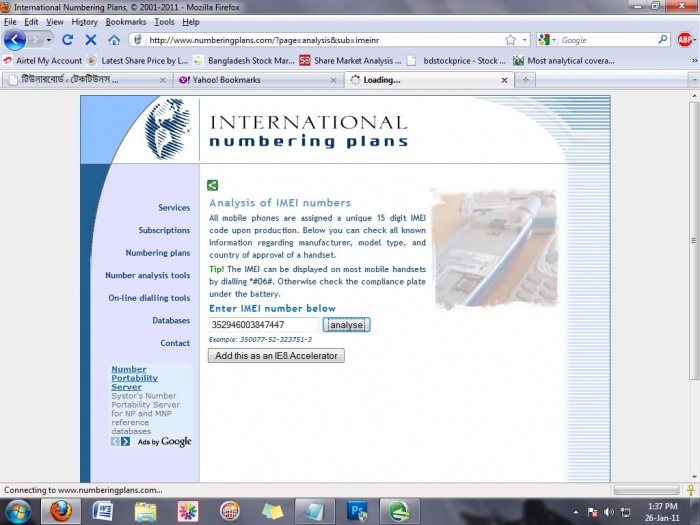The width and height of the screenshot is (700, 525).
Task: Open the History menu
Action: click(x=84, y=22)
